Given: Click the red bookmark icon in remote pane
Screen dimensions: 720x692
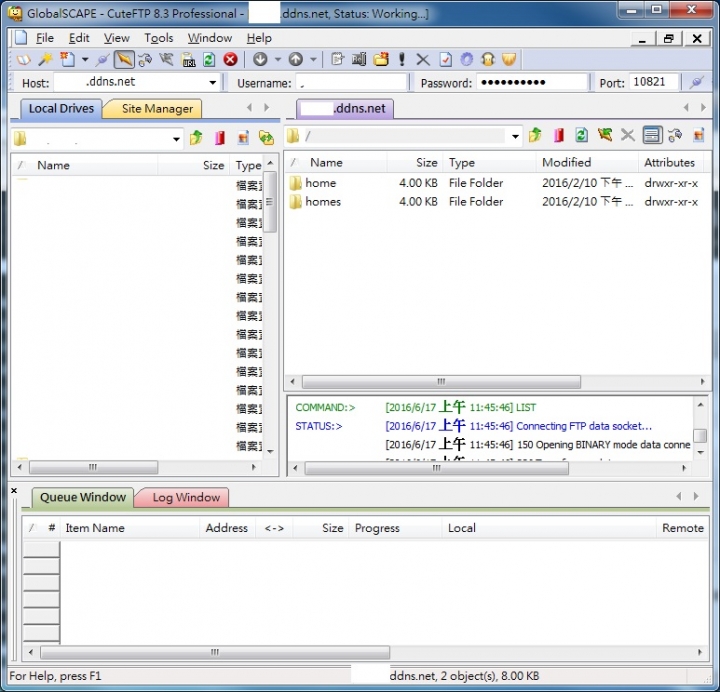Looking at the screenshot, I should click(x=559, y=135).
